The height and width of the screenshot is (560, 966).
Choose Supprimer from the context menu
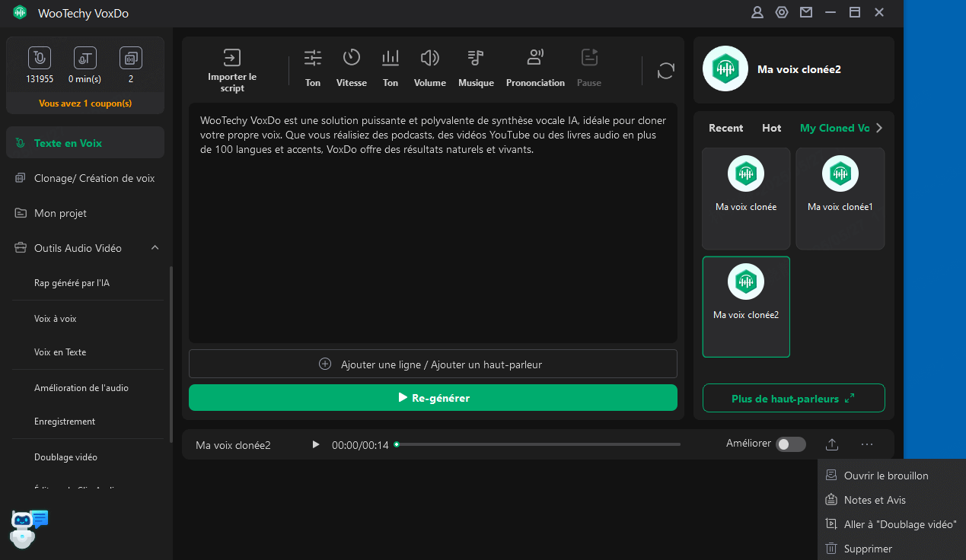(891, 549)
